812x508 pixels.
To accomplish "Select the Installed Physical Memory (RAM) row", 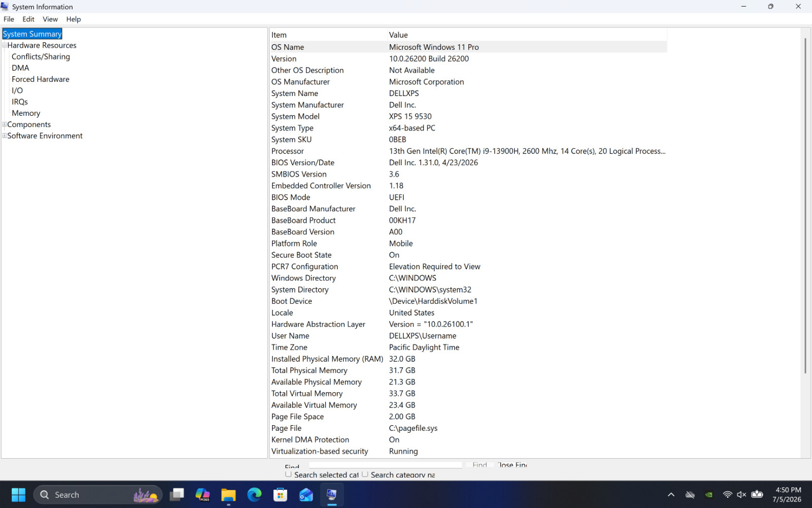I will pyautogui.click(x=468, y=359).
